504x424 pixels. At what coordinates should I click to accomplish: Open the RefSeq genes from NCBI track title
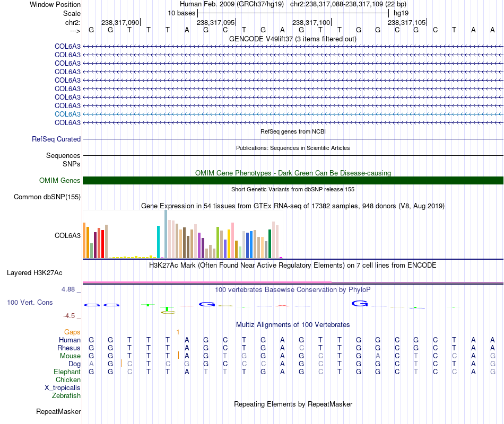coord(293,131)
